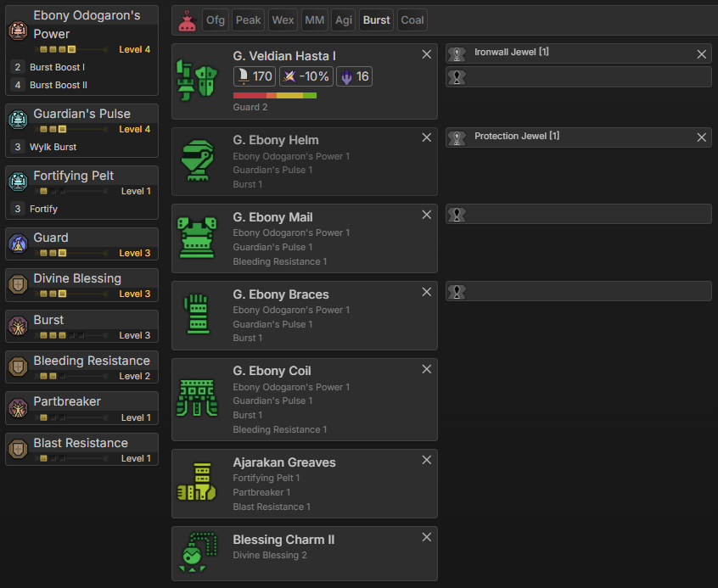
Task: Open the empty G. Ebony Braces jewel slot
Action: [x=578, y=292]
